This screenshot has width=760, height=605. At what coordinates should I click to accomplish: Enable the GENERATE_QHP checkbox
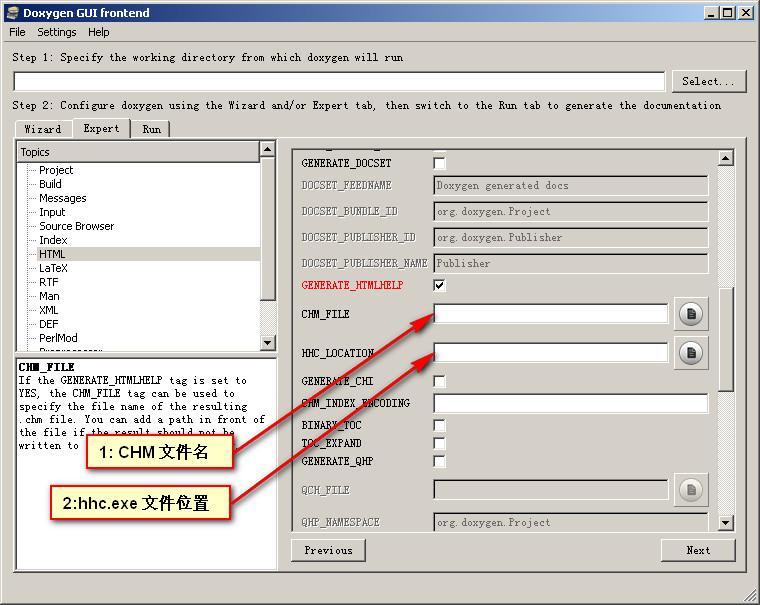pyautogui.click(x=440, y=461)
